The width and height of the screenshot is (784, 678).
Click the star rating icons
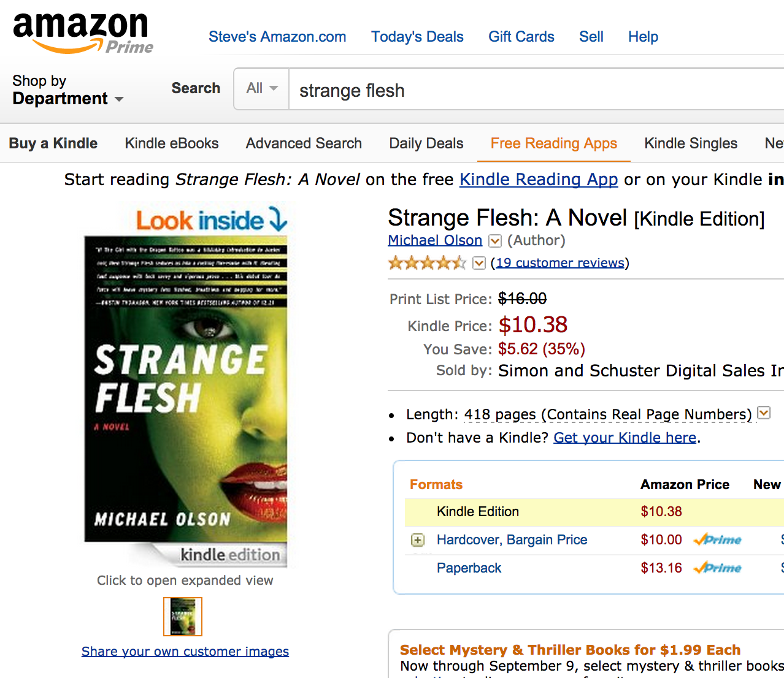click(427, 263)
